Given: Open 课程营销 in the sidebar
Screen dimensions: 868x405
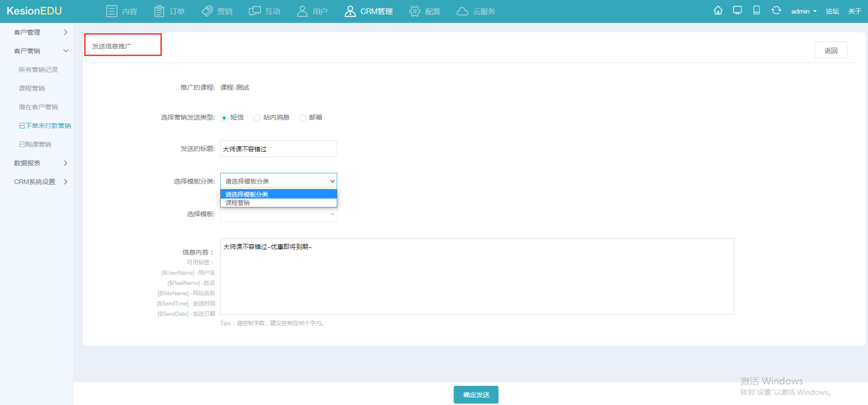Looking at the screenshot, I should (x=32, y=88).
